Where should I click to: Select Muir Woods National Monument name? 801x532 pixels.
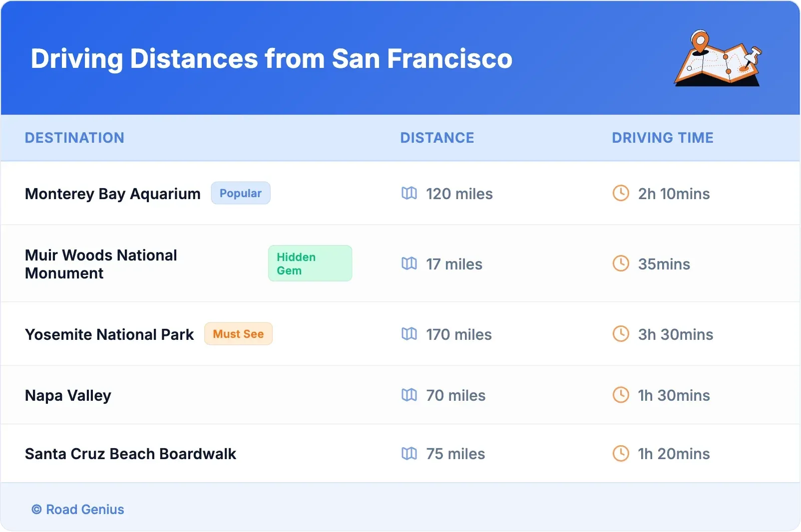pos(101,264)
